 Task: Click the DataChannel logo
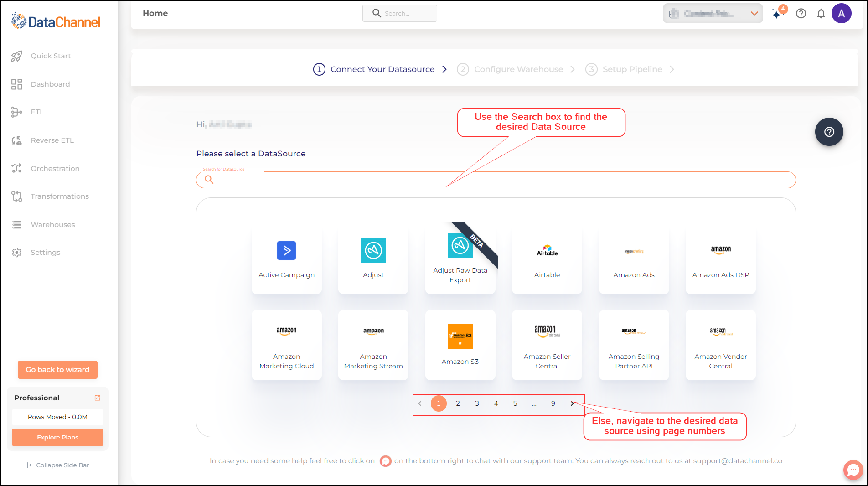coord(56,21)
